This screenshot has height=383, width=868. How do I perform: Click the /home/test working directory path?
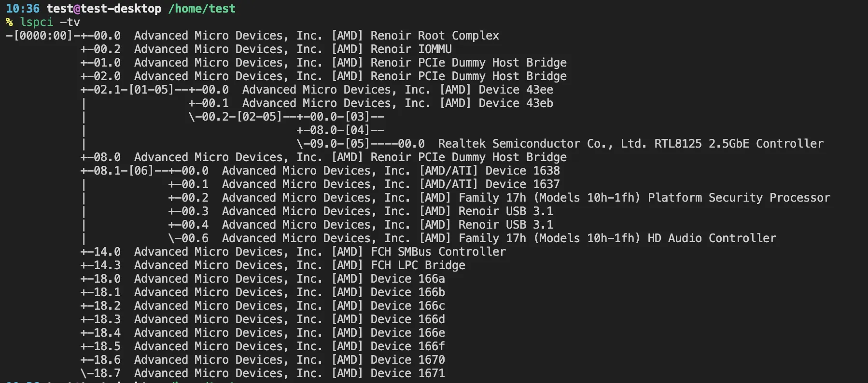(202, 9)
